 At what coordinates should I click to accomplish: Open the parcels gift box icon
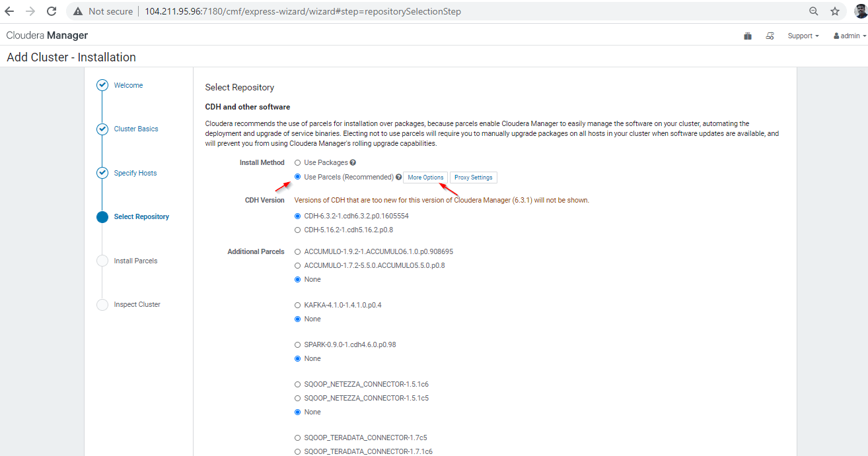click(748, 36)
